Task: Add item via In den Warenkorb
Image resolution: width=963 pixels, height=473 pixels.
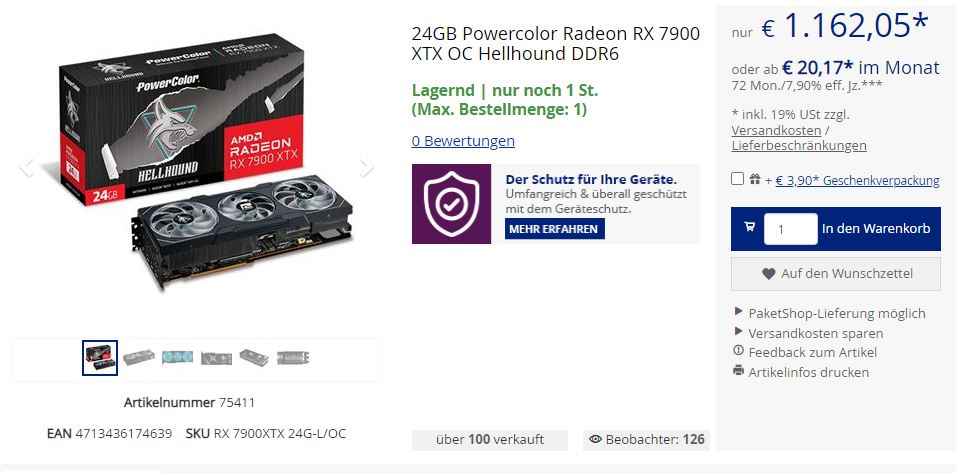Action: click(x=876, y=229)
